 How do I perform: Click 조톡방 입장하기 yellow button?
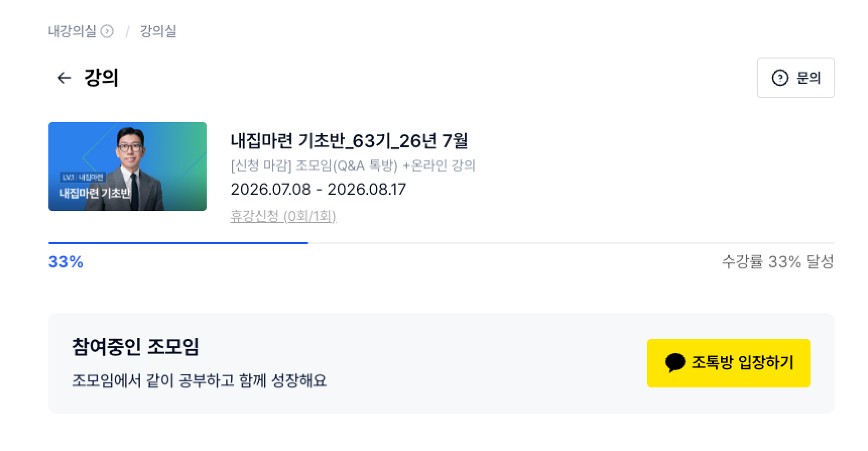point(728,363)
